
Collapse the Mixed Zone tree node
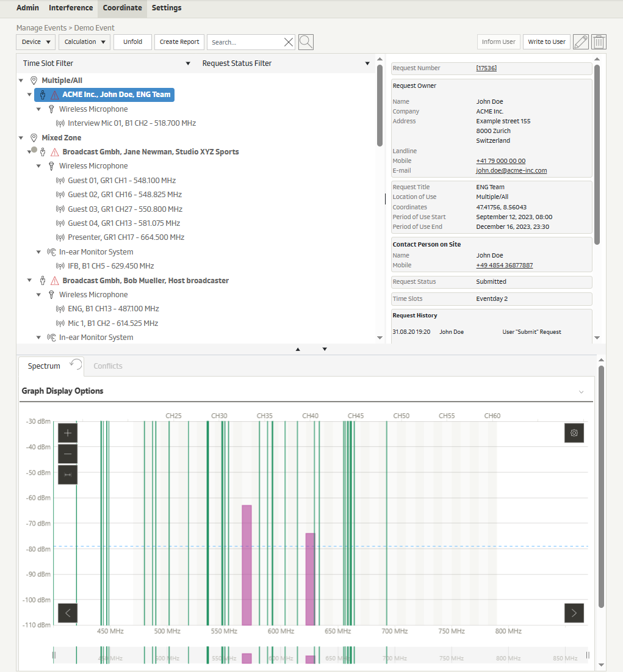(21, 138)
